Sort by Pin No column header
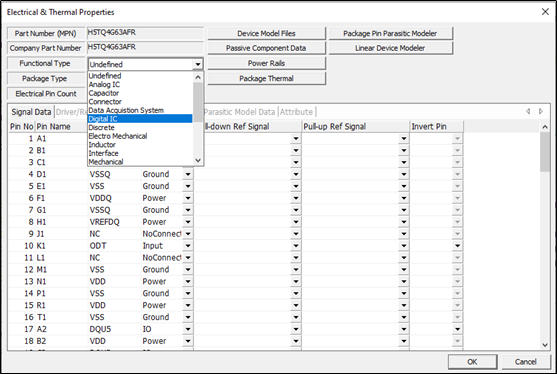The width and height of the screenshot is (557, 374). 22,126
